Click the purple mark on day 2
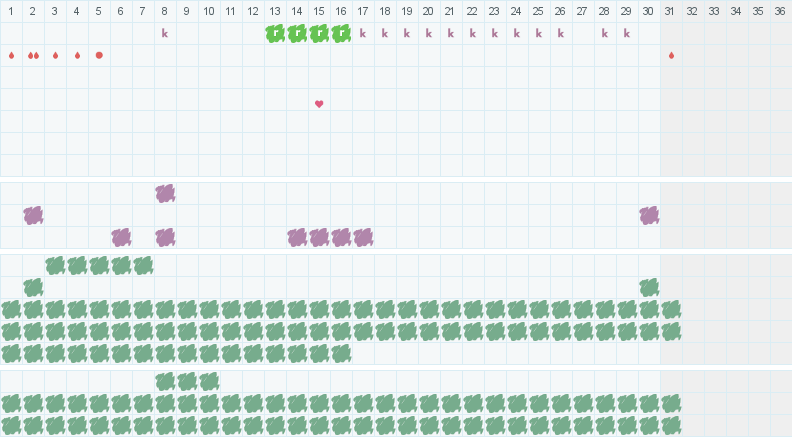Screen dimensions: 792x437 coord(33,216)
